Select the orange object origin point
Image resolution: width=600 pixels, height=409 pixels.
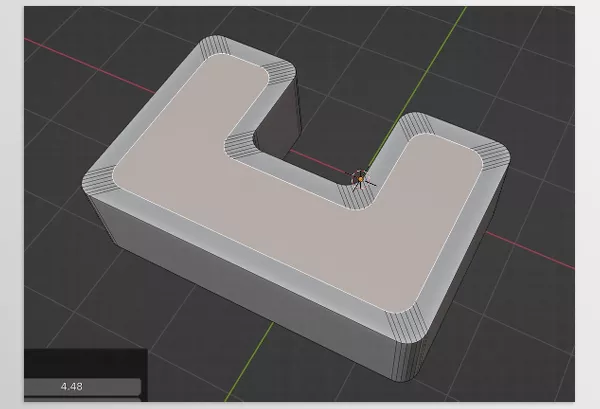360,179
